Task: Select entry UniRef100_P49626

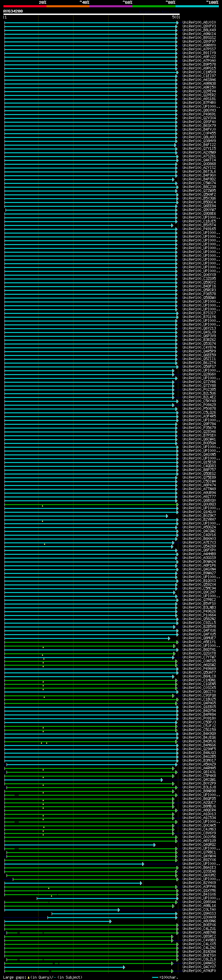Action: coord(199,612)
